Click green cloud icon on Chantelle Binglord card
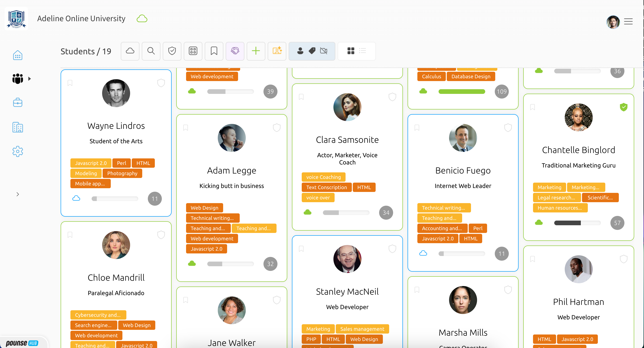 (x=539, y=222)
